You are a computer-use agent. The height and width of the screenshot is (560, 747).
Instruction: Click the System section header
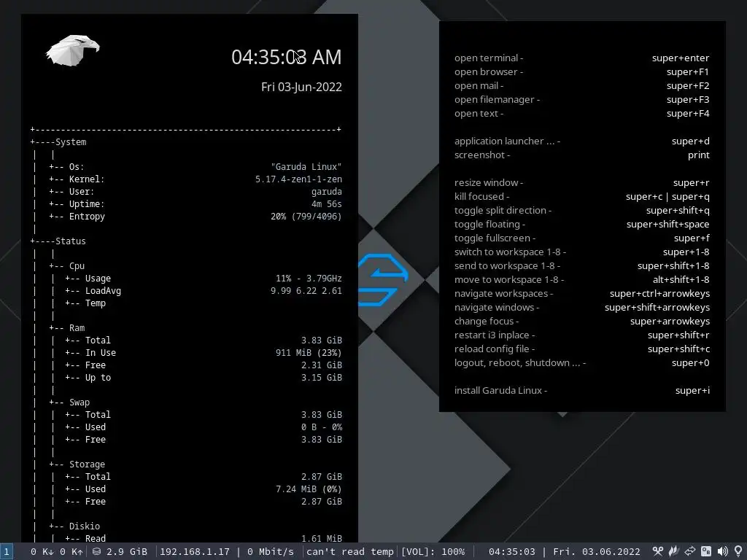click(71, 142)
